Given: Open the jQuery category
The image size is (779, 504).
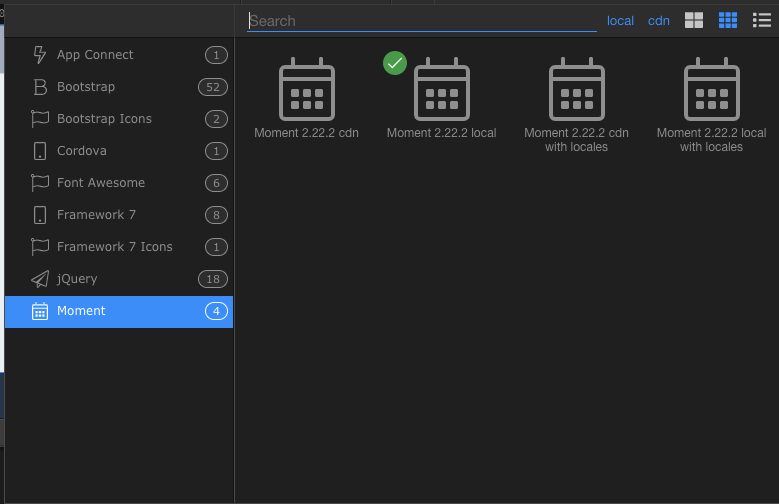Looking at the screenshot, I should (x=119, y=279).
